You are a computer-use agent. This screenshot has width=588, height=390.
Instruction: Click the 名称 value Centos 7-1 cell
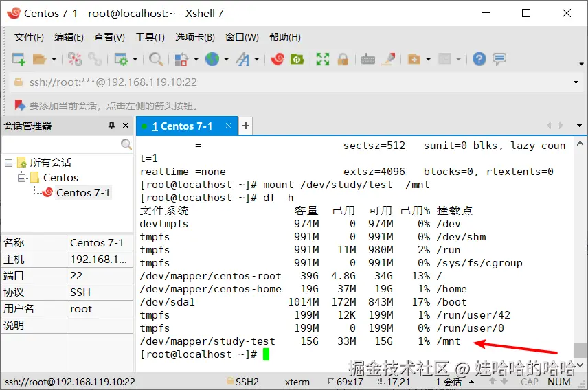pos(100,243)
